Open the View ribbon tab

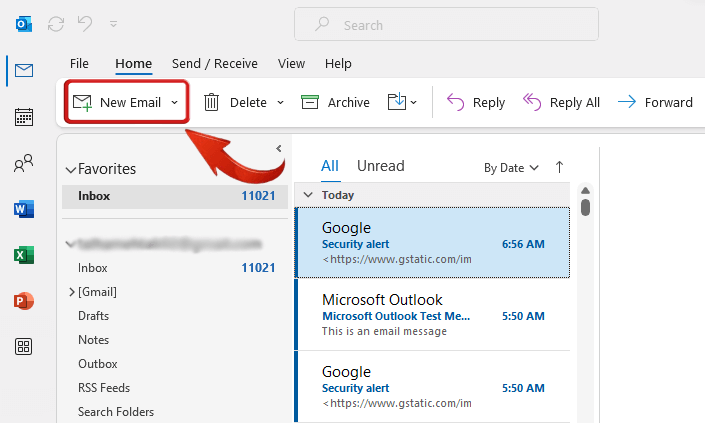(x=291, y=63)
